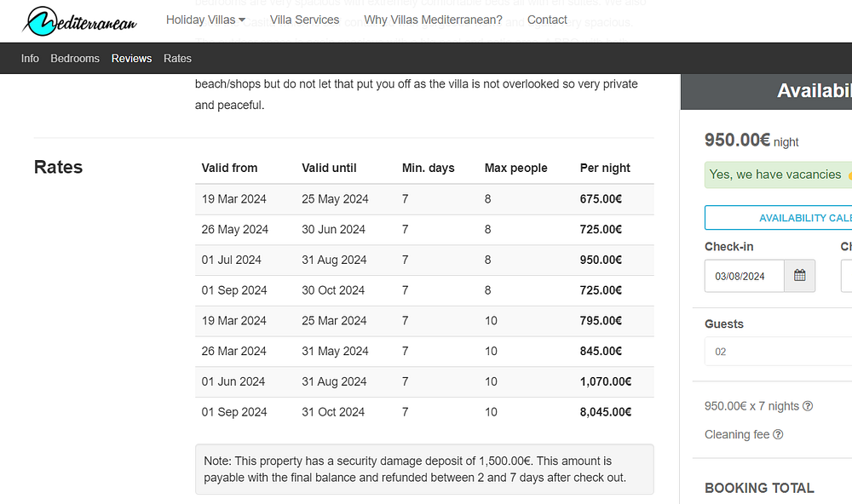
Task: Jump to the Info section
Action: [x=30, y=59]
